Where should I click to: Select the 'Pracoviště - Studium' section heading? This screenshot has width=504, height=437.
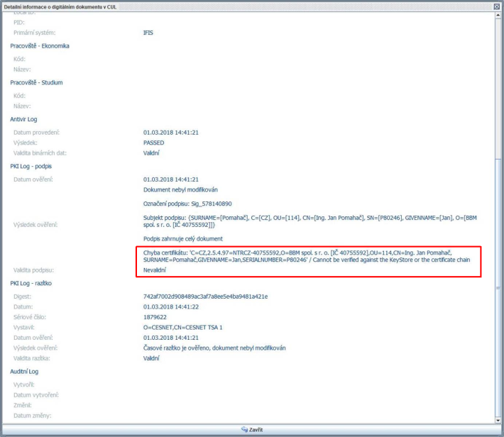[36, 82]
